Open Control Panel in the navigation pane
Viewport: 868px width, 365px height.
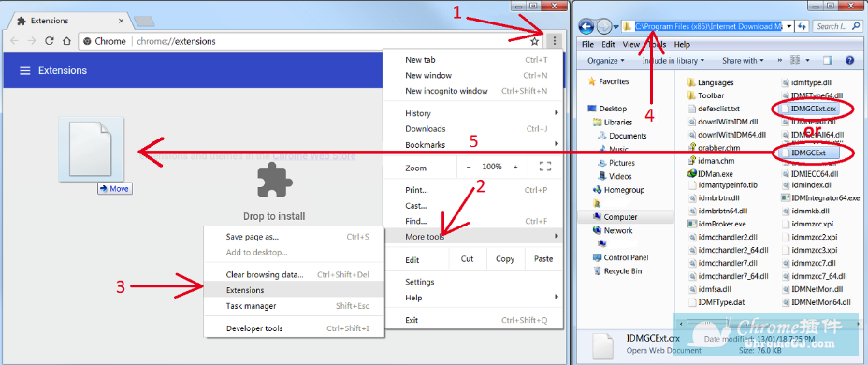(620, 257)
